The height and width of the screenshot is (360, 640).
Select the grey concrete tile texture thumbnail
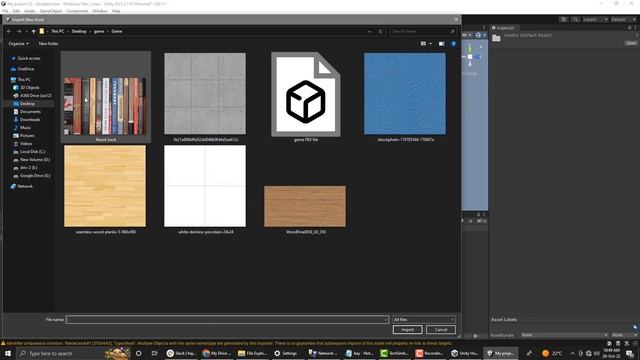coord(205,94)
